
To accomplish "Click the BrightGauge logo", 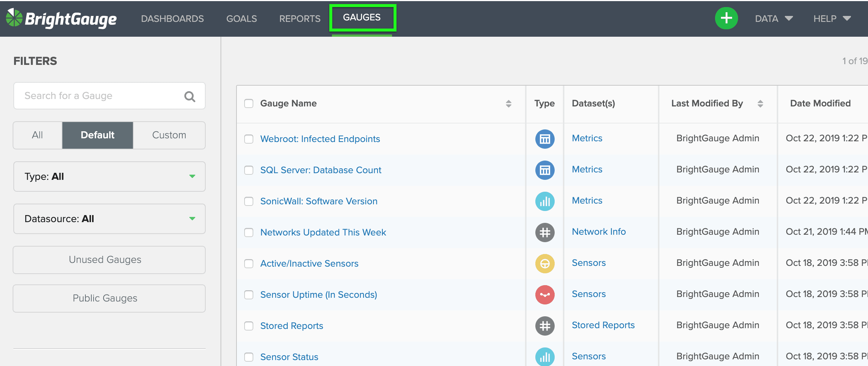I will [x=61, y=19].
